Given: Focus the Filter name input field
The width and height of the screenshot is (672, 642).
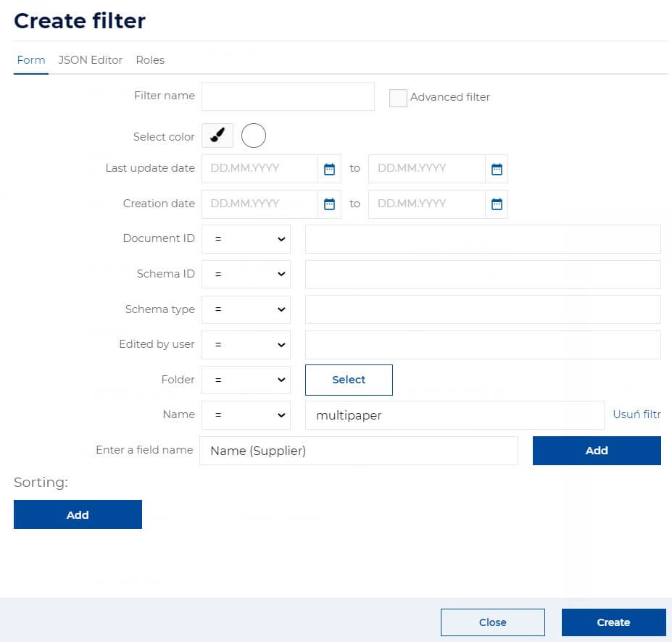Looking at the screenshot, I should [x=288, y=96].
